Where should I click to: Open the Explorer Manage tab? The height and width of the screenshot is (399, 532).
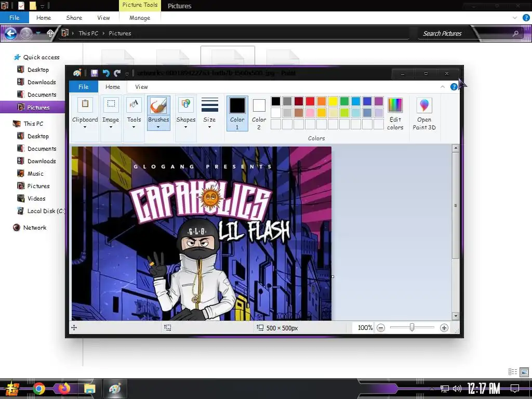tap(140, 18)
